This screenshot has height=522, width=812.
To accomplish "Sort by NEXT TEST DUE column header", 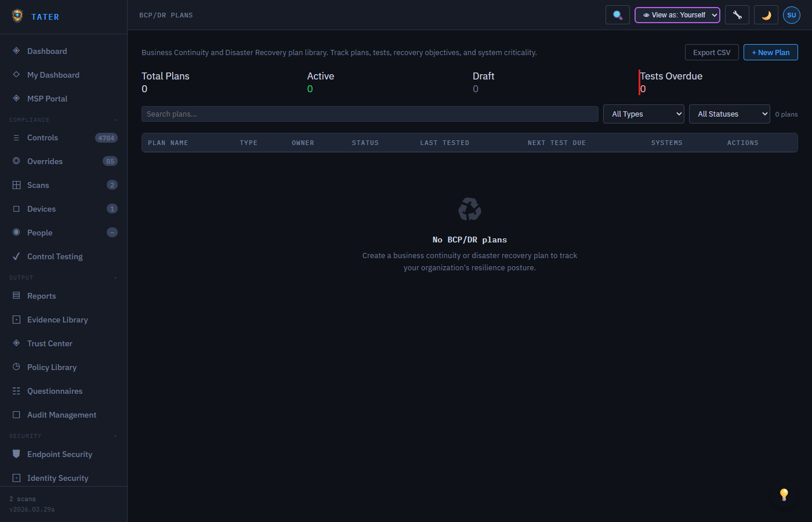I will (557, 143).
